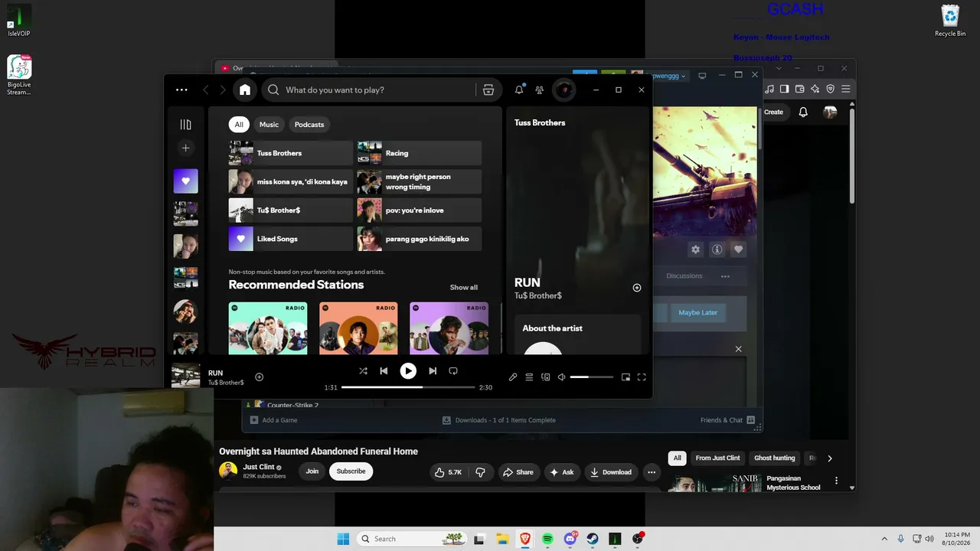The image size is (980, 551).
Task: Open the Racing playlist tile
Action: pos(420,153)
